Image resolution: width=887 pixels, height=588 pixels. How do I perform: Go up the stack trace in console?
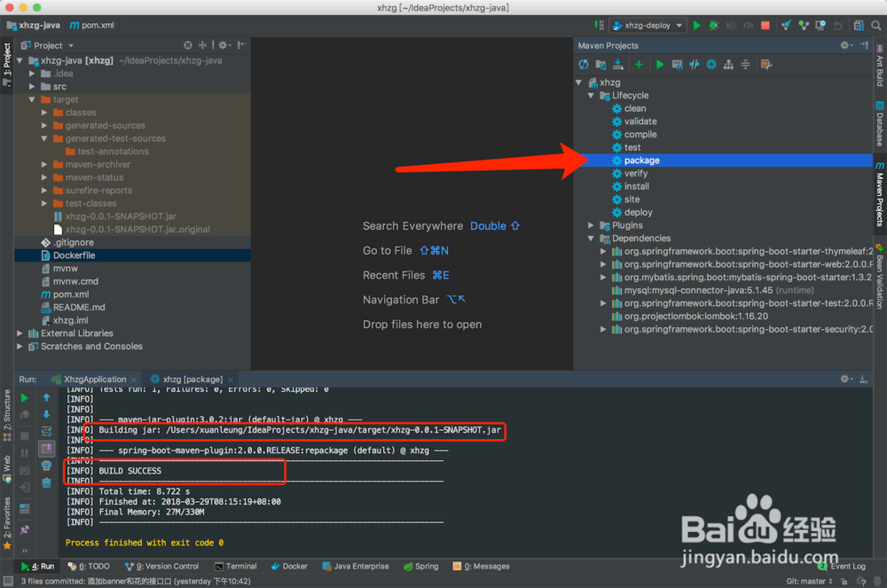click(46, 398)
